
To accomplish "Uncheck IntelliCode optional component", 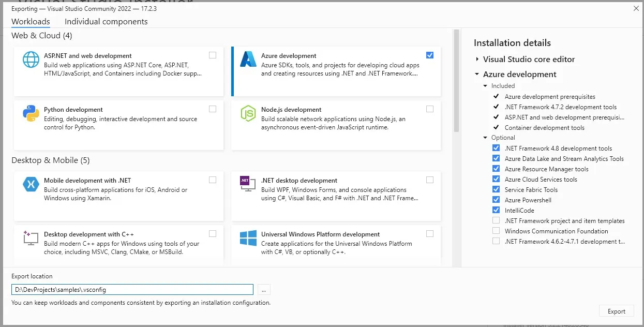I will tap(496, 211).
